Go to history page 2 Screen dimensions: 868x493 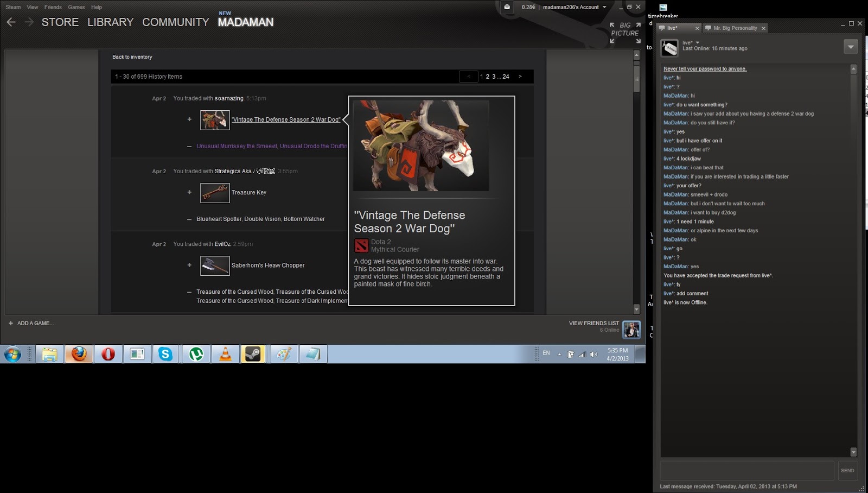488,77
